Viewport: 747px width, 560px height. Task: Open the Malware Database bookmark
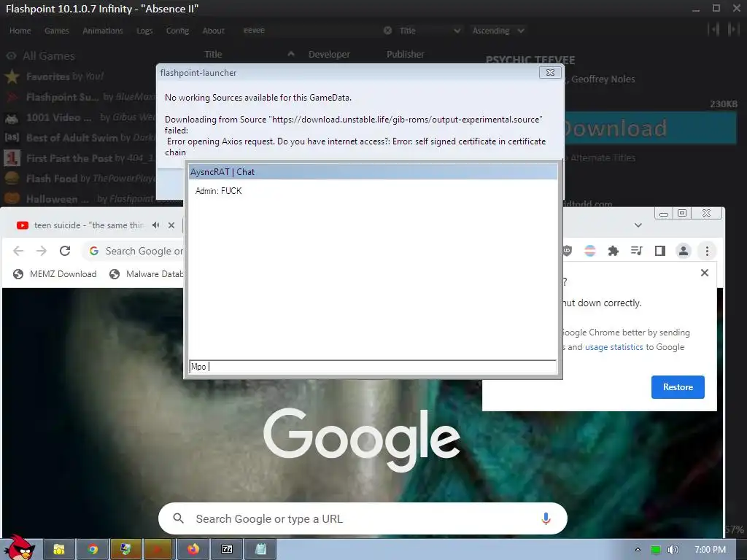point(146,274)
